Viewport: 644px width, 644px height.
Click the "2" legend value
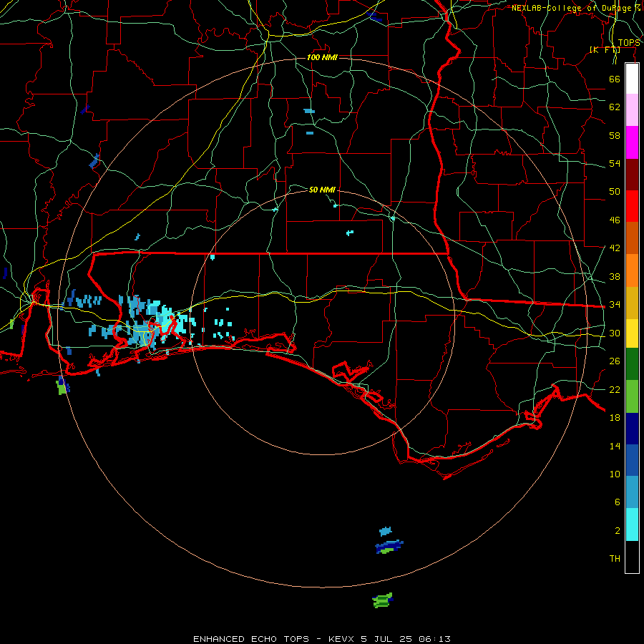pyautogui.click(x=618, y=531)
